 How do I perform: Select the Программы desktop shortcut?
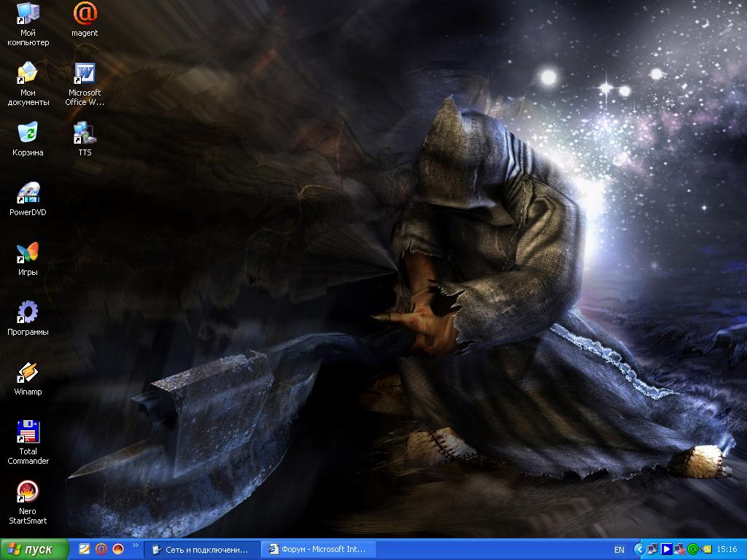click(x=28, y=319)
